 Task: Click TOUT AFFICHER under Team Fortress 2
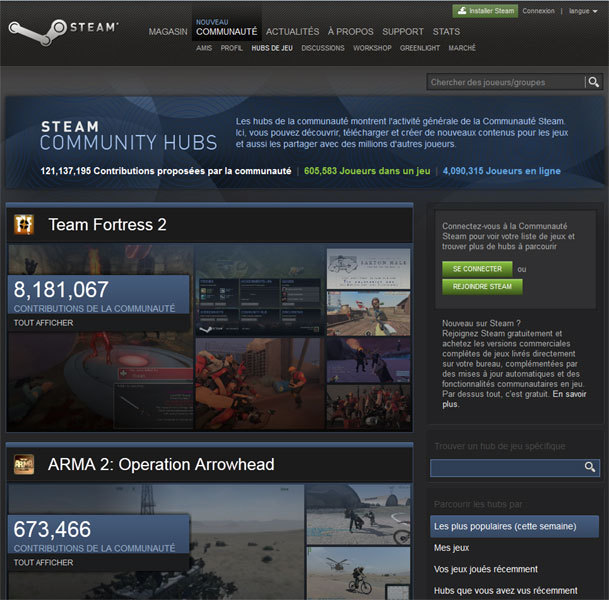point(44,323)
